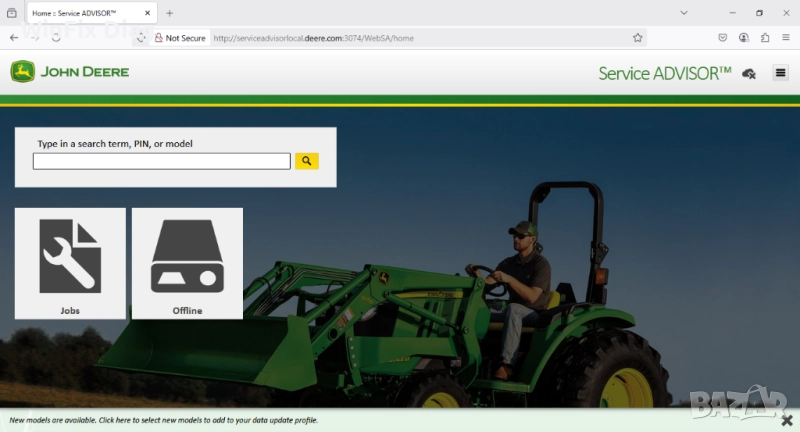Image resolution: width=800 pixels, height=432 pixels.
Task: Open a new browser tab
Action: (169, 13)
